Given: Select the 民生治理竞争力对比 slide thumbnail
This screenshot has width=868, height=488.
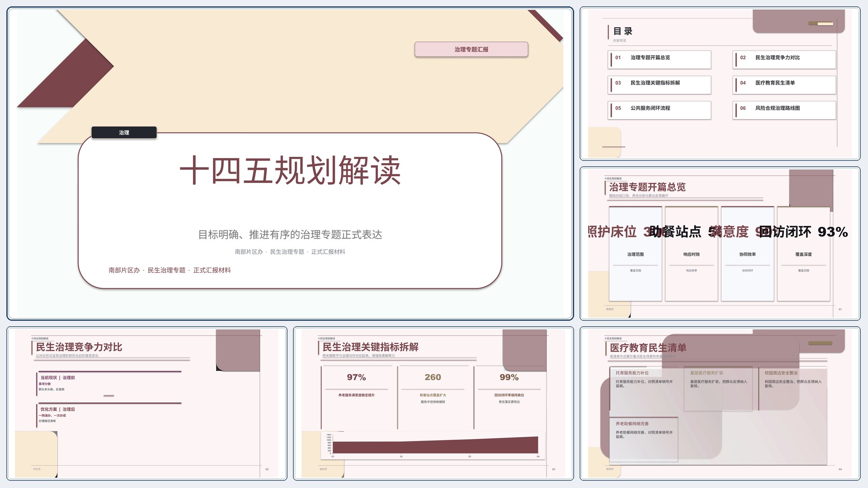Looking at the screenshot, I should 147,404.
